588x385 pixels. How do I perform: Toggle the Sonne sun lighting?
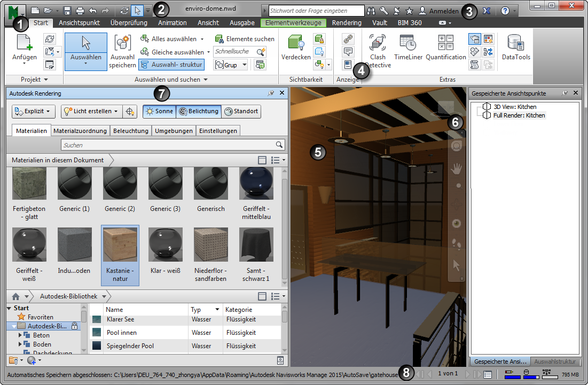click(x=159, y=111)
